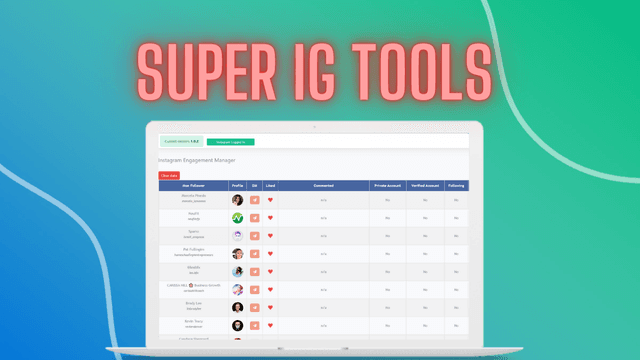Image resolution: width=640 pixels, height=360 pixels.
Task: Click the green Instagram Logged In button
Action: [231, 142]
